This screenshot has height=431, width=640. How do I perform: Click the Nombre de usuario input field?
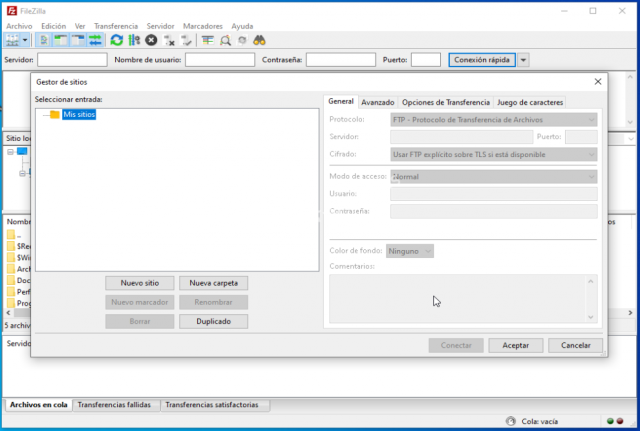[x=220, y=60]
